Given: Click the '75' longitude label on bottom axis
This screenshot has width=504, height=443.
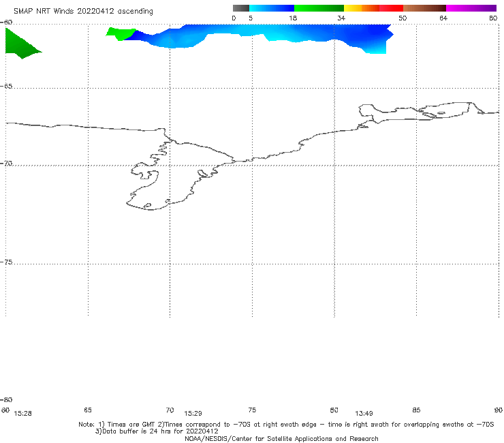Looking at the screenshot, I should pyautogui.click(x=252, y=410).
